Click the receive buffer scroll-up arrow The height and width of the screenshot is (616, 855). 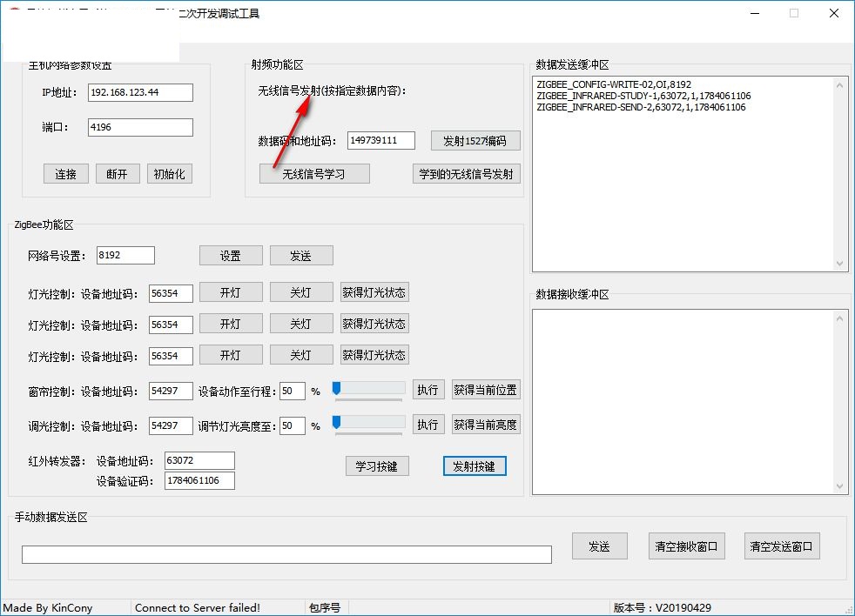tap(839, 318)
